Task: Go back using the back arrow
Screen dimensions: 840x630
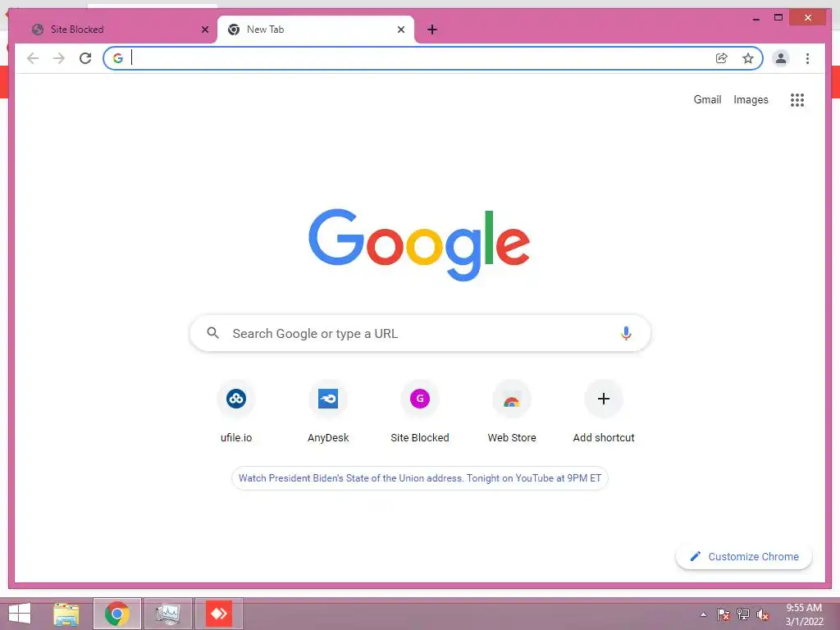Action: pyautogui.click(x=33, y=58)
